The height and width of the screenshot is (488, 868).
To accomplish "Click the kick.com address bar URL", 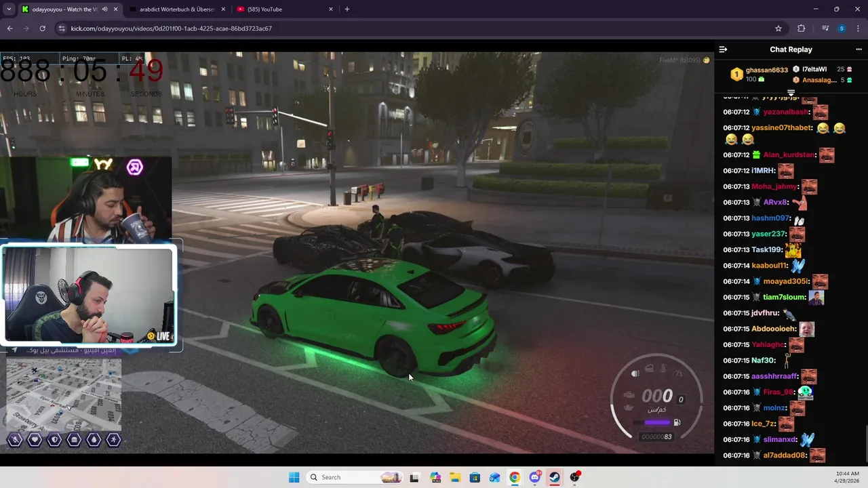I will [171, 28].
